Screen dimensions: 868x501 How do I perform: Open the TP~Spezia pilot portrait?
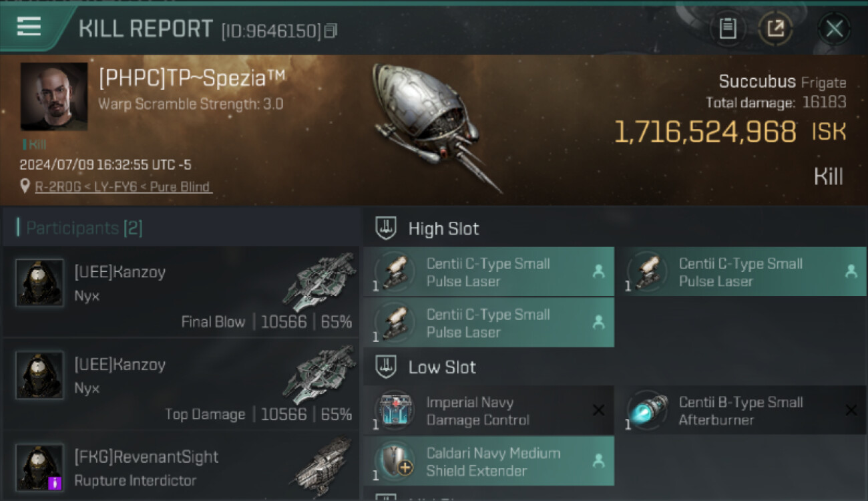pyautogui.click(x=54, y=96)
